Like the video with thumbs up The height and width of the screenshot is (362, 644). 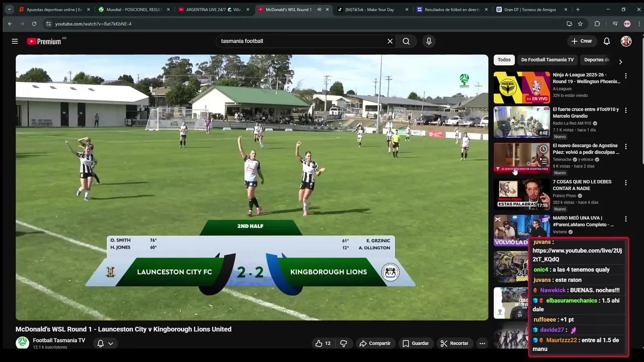[323, 343]
